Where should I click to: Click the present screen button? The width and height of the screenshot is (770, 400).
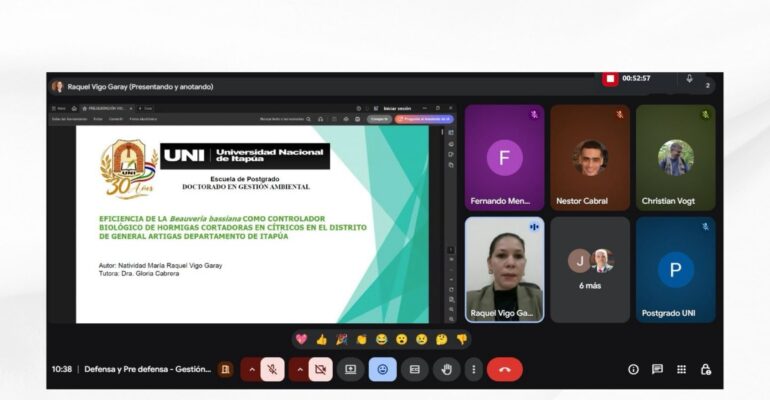coord(351,370)
